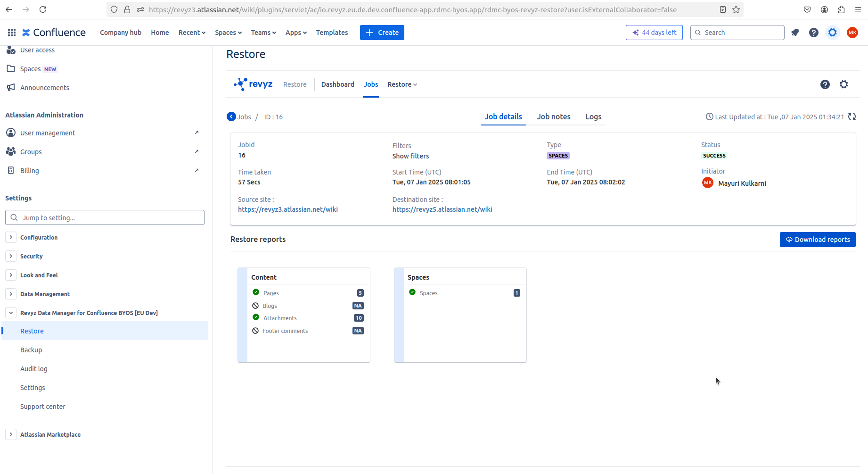Click the Download reports button
868x474 pixels.
coord(818,240)
